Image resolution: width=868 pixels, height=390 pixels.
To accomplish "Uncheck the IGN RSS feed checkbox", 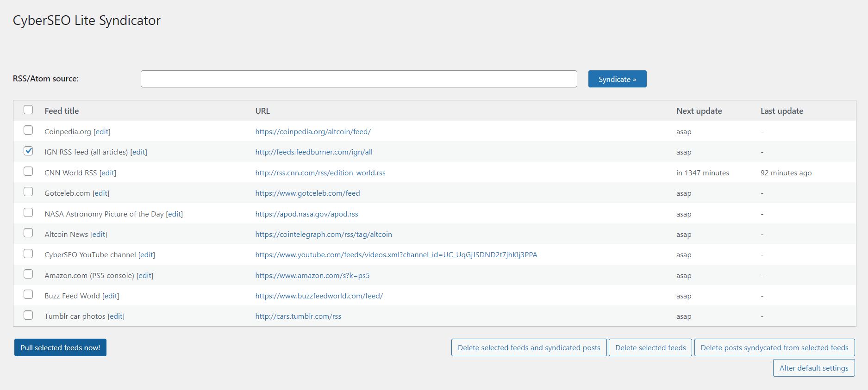I will [28, 151].
